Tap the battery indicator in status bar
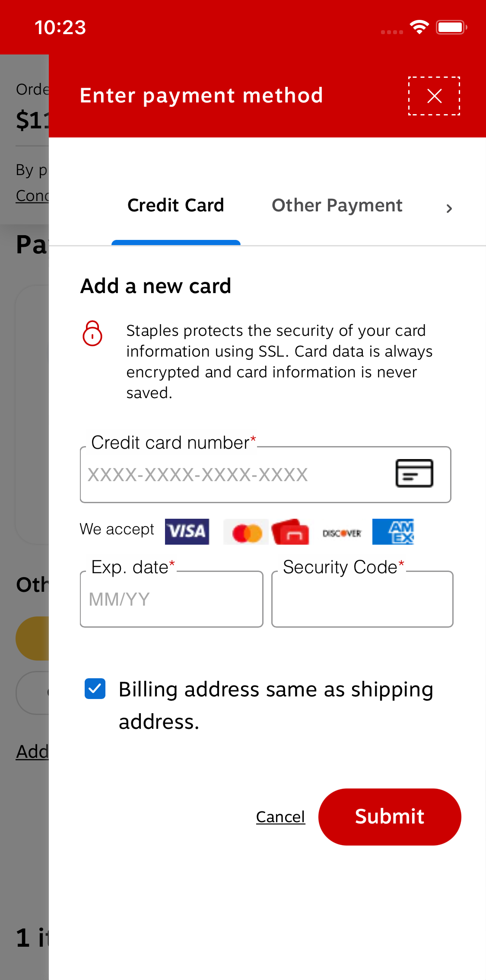This screenshot has width=486, height=980. (x=451, y=27)
